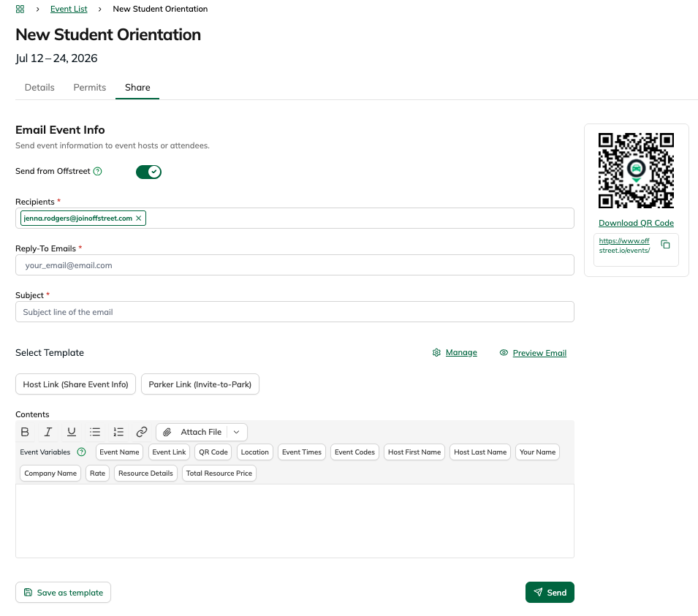Go back to Event List

[x=69, y=9]
